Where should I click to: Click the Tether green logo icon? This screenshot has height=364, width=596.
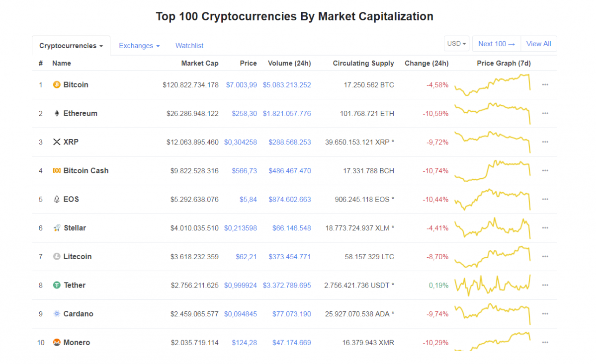(57, 286)
